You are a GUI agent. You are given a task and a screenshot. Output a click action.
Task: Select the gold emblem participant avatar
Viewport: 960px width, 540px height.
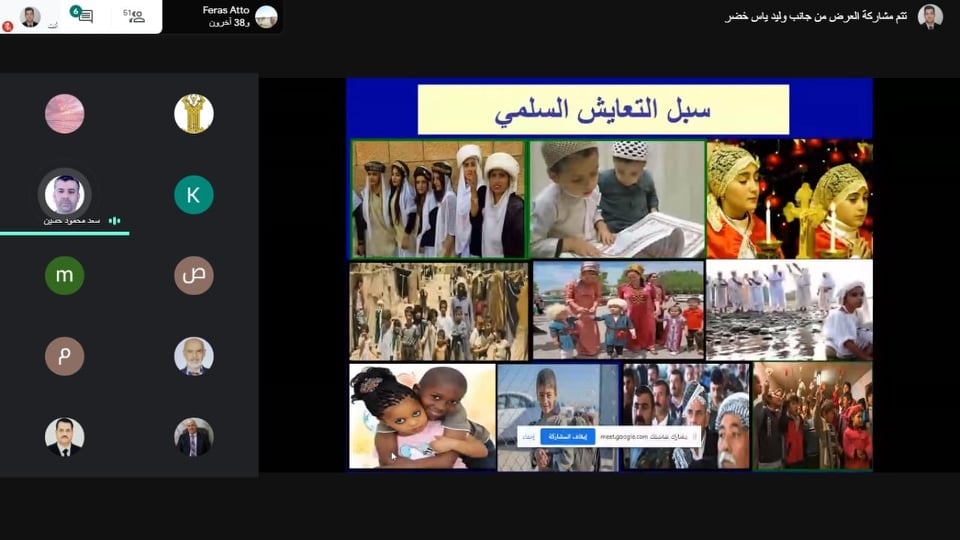tap(193, 113)
